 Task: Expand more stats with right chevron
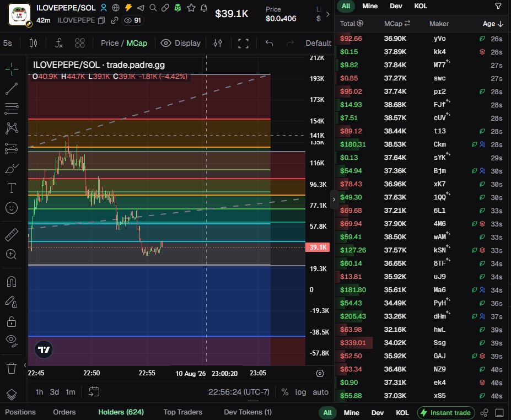(328, 14)
